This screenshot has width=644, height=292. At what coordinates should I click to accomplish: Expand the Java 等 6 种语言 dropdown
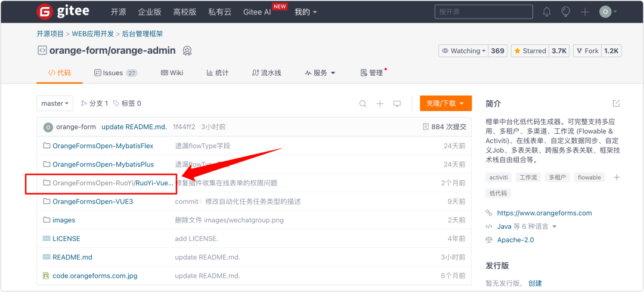tap(527, 226)
